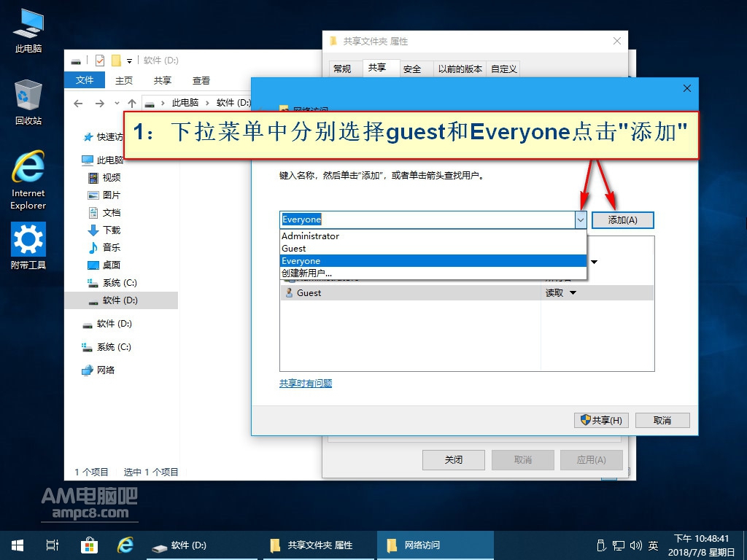This screenshot has height=560, width=747.
Task: Open the Recycle Bin desktop icon
Action: click(28, 102)
